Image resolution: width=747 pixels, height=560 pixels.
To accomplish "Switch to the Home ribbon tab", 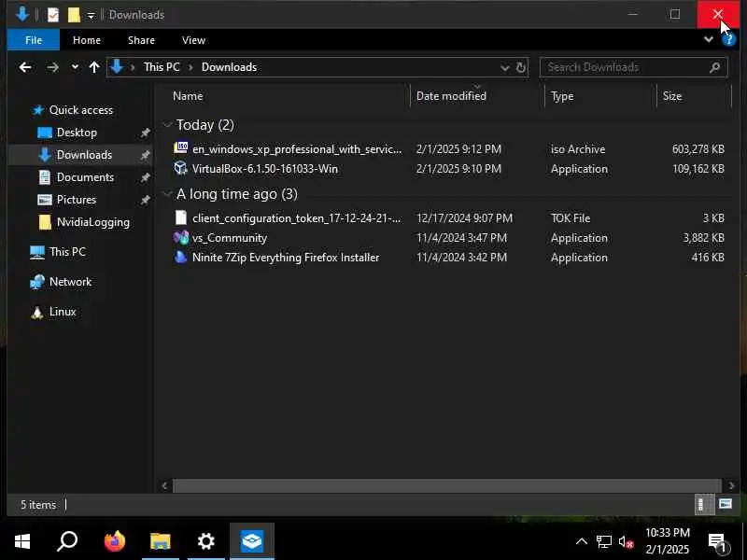I will pyautogui.click(x=87, y=40).
